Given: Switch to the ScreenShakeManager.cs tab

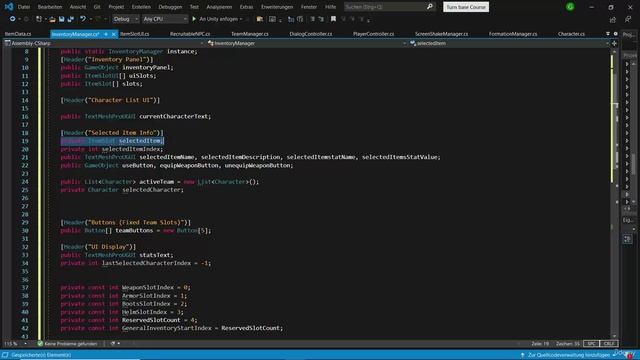Looking at the screenshot, I should coord(442,34).
